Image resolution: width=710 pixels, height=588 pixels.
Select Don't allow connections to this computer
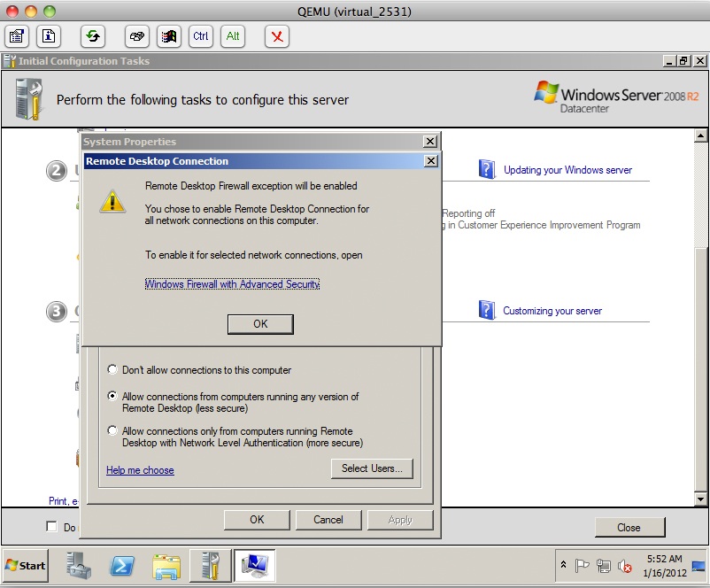click(112, 369)
